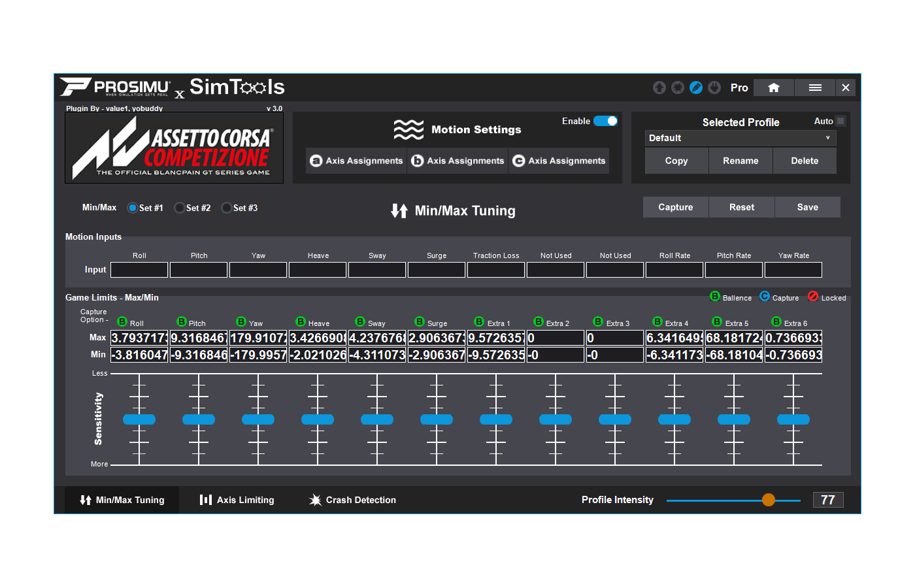Click the up-arrow status icon in title bar

(x=659, y=88)
